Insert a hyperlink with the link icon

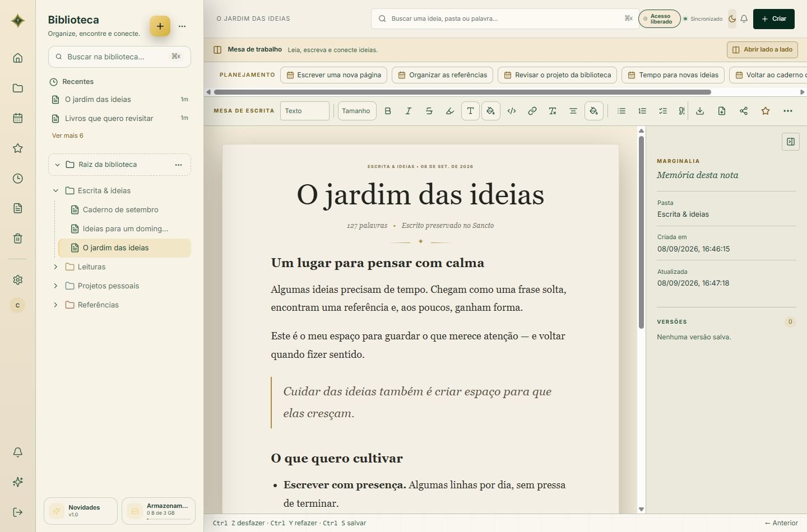[532, 111]
